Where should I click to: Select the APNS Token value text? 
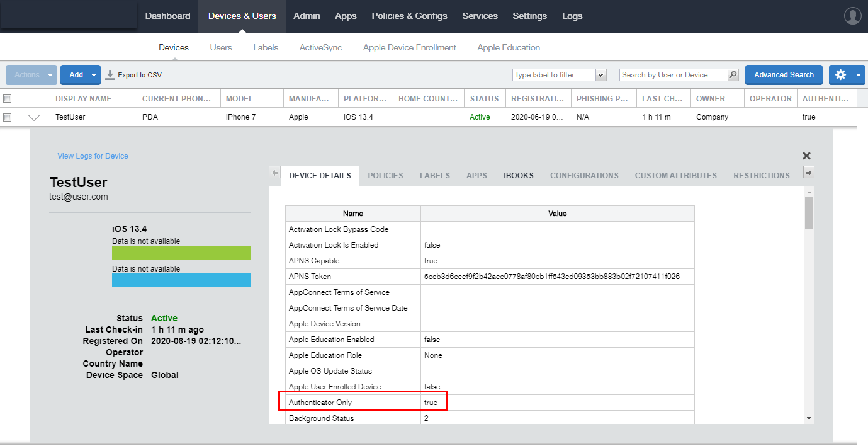[552, 277]
